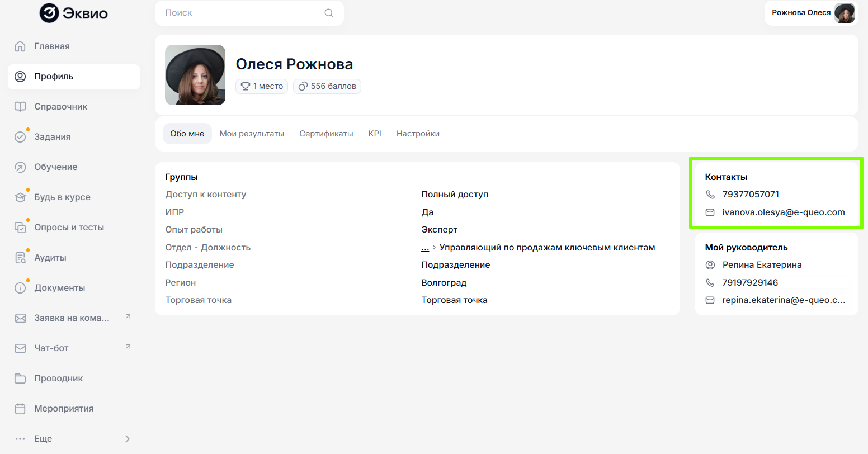Click the 556 баллов points badge

coord(327,86)
